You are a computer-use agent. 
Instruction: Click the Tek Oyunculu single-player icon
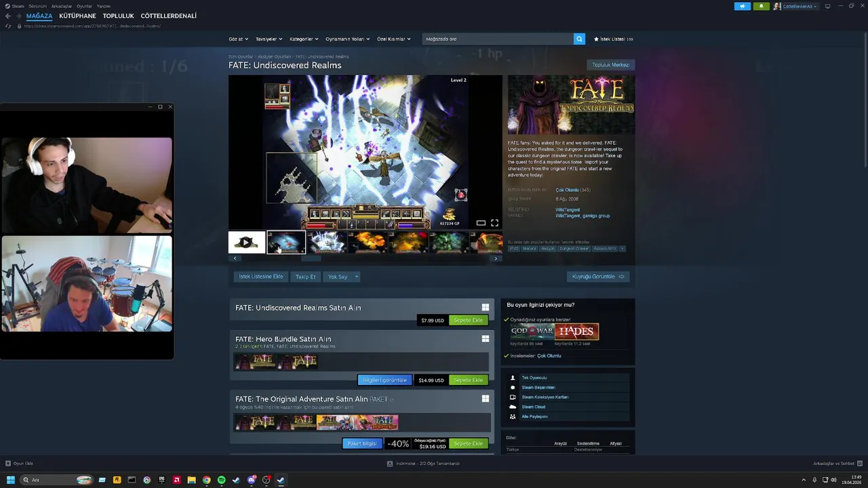tap(513, 378)
